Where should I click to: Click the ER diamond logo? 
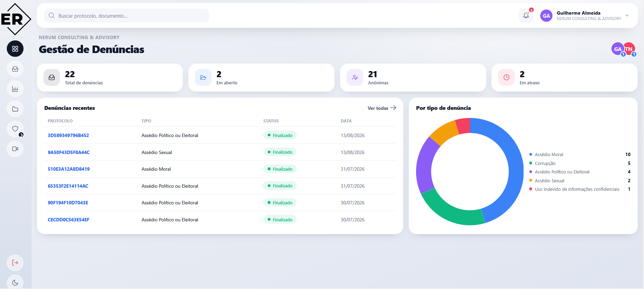pos(16,19)
